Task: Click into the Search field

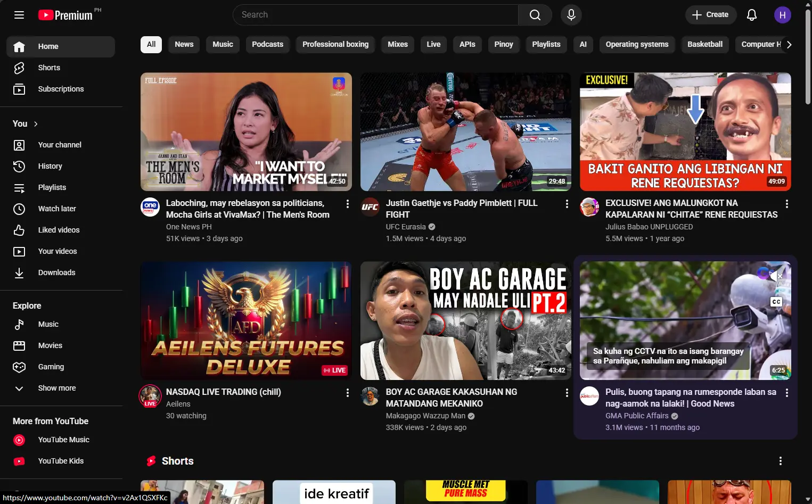Action: click(375, 15)
